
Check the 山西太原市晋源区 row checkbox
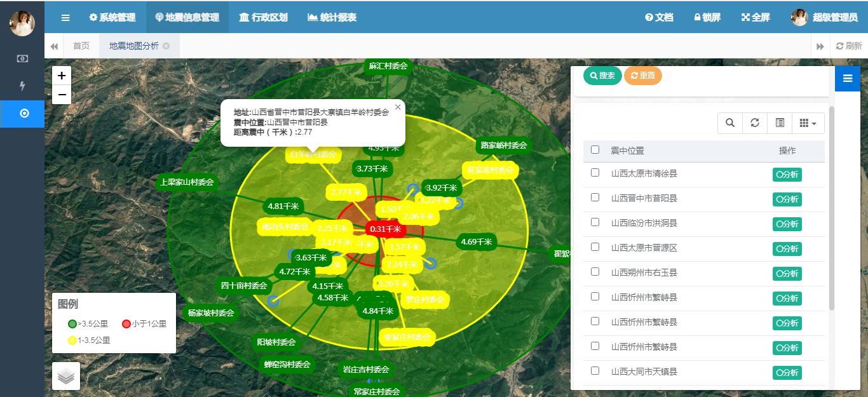coord(595,247)
